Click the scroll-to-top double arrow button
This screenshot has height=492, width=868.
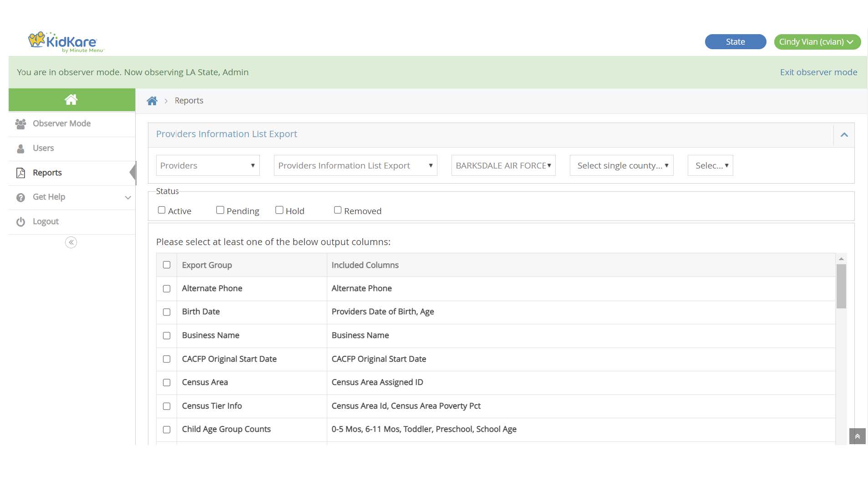(857, 436)
